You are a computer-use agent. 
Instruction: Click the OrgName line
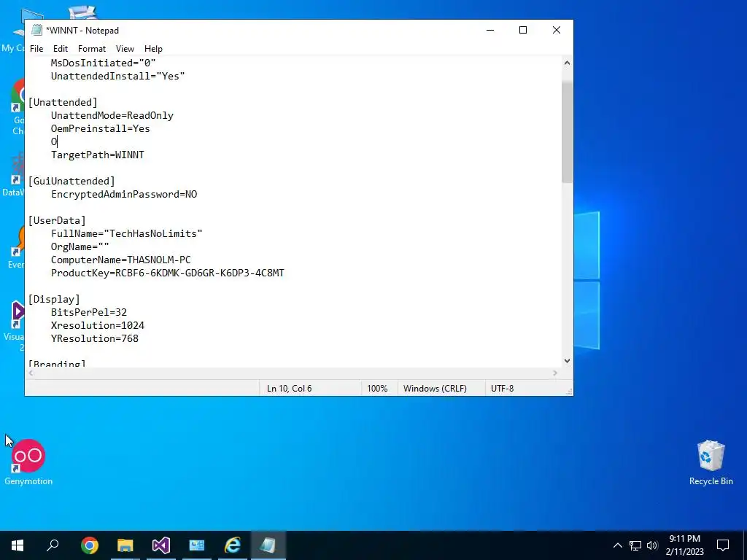pyautogui.click(x=80, y=246)
